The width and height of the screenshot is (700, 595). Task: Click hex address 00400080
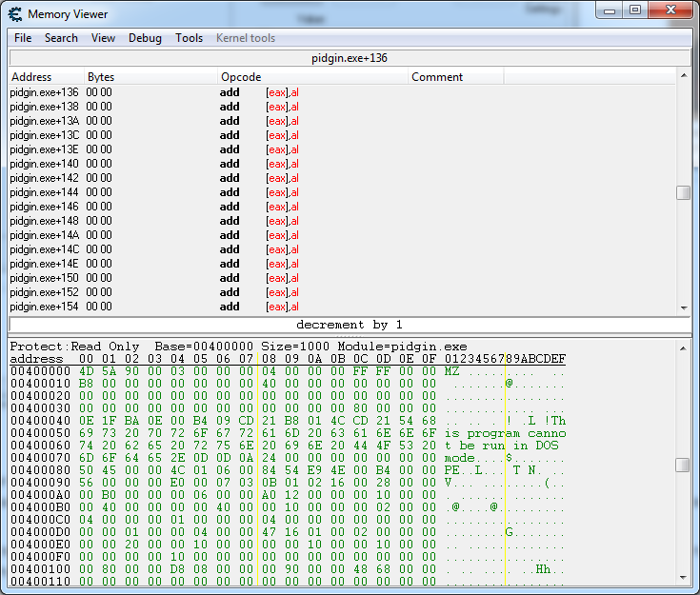pos(40,470)
